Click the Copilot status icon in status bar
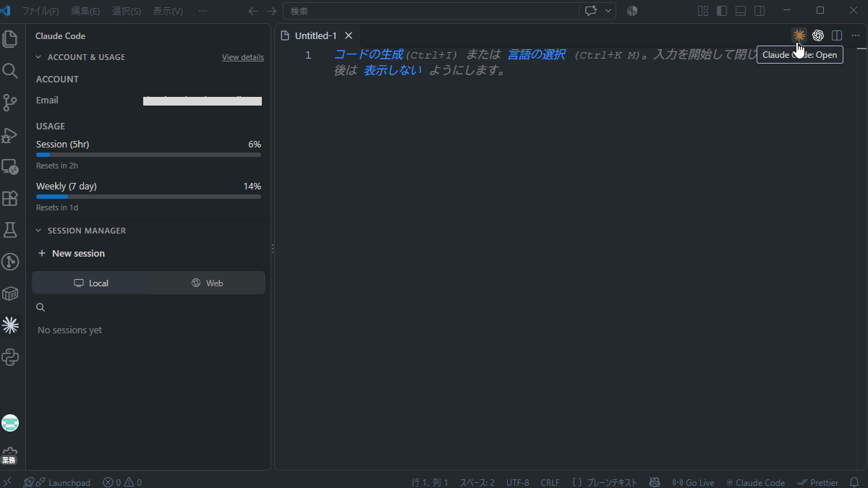 655,482
